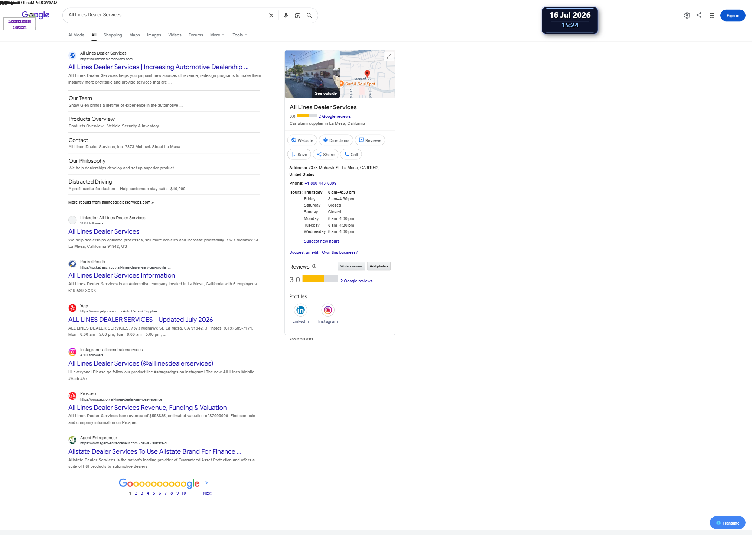Expand the map with the fullscreen arrows icon
The height and width of the screenshot is (535, 756).
(x=389, y=56)
